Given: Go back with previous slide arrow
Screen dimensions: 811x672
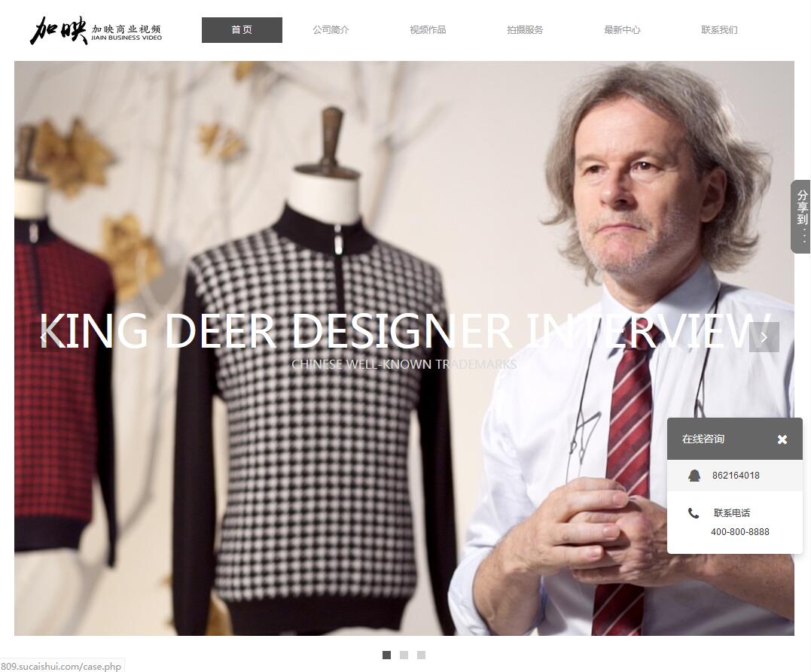Looking at the screenshot, I should (x=44, y=337).
